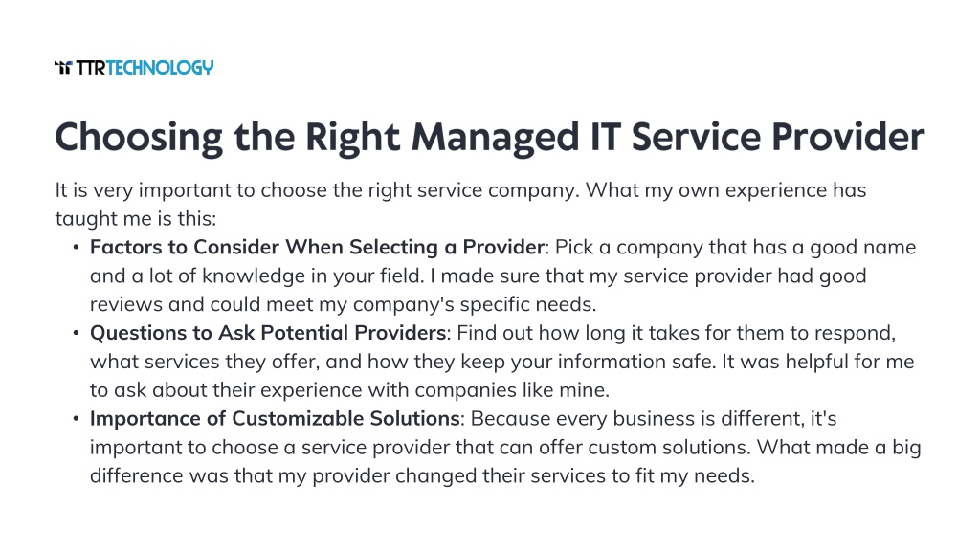Click the line taught me is this
Image resolution: width=980 pixels, height=551 pixels.
136,219
